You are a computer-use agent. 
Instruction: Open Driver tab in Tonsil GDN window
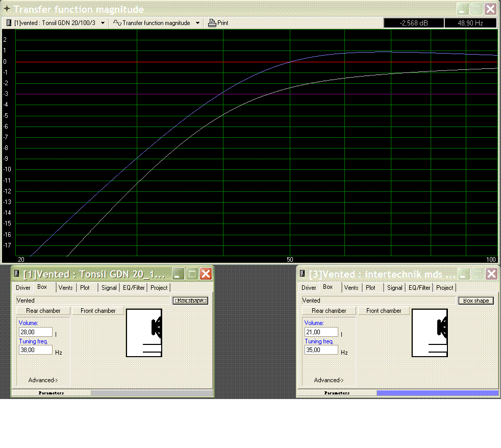[x=23, y=288]
